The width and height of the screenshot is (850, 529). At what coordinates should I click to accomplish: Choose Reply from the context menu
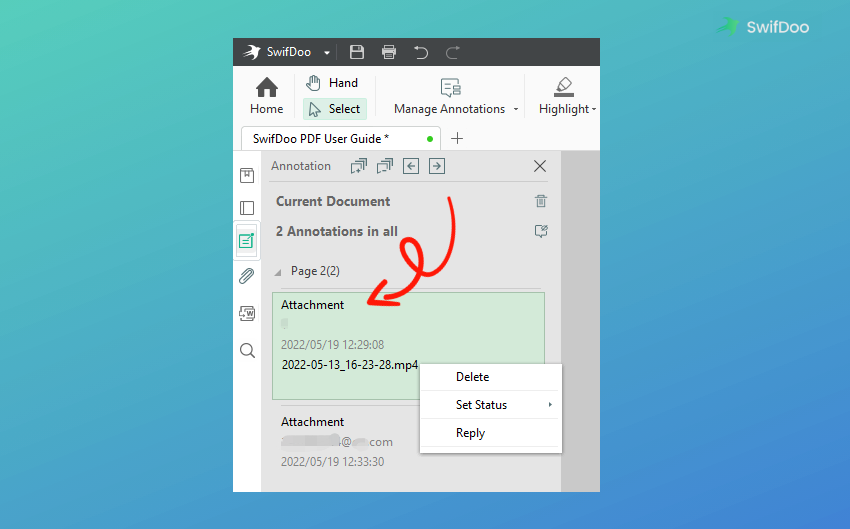point(491,433)
